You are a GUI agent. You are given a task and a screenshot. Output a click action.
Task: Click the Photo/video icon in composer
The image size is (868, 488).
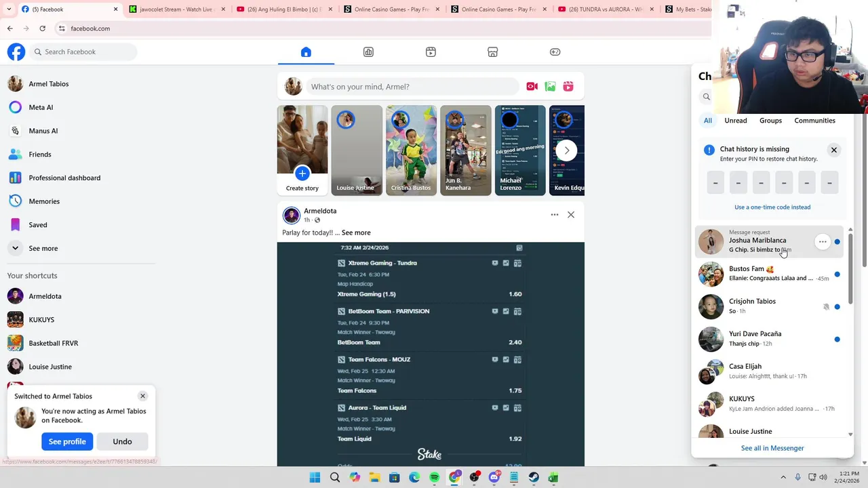pyautogui.click(x=550, y=87)
